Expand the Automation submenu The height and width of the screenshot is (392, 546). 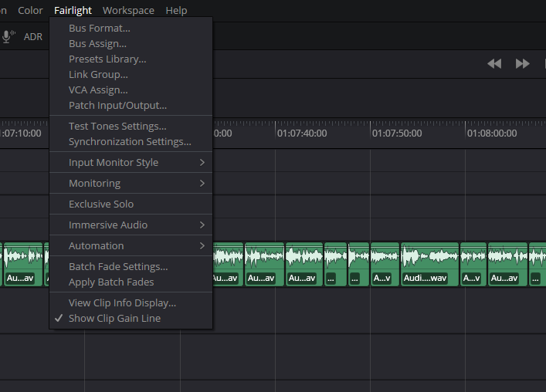(x=131, y=246)
